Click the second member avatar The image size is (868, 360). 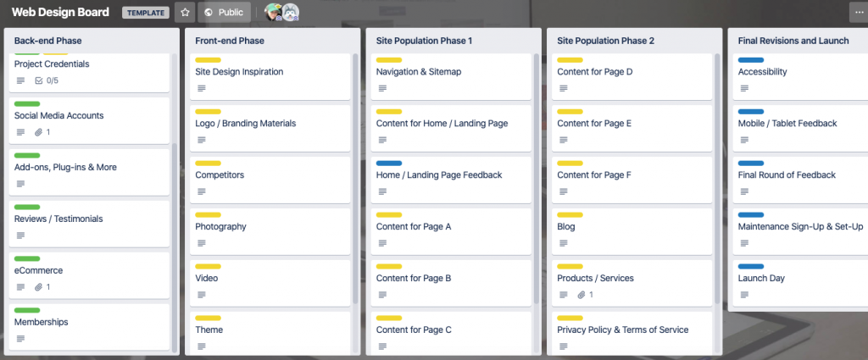[291, 12]
